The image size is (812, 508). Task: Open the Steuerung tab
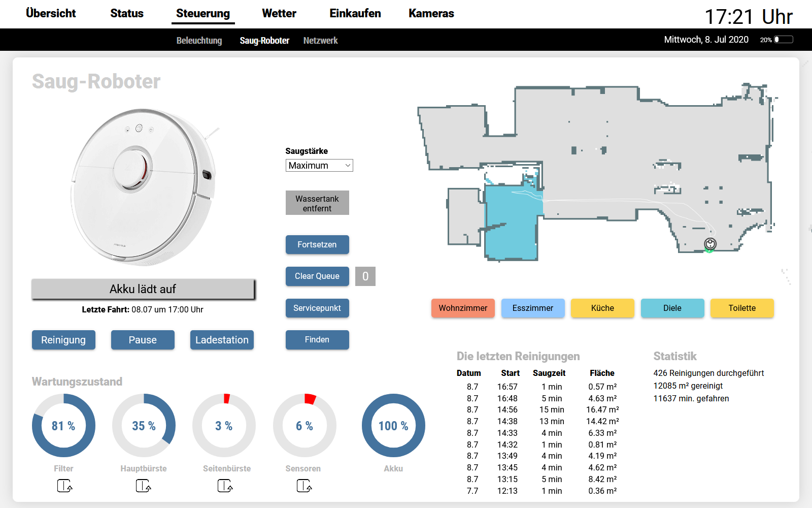203,14
